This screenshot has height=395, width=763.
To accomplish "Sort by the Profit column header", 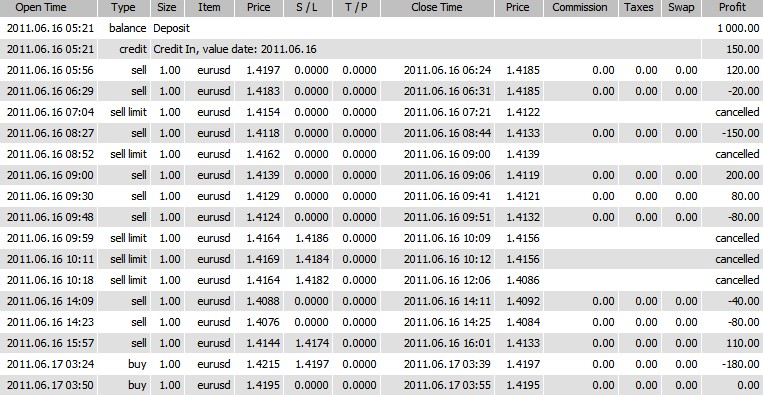I will point(732,8).
